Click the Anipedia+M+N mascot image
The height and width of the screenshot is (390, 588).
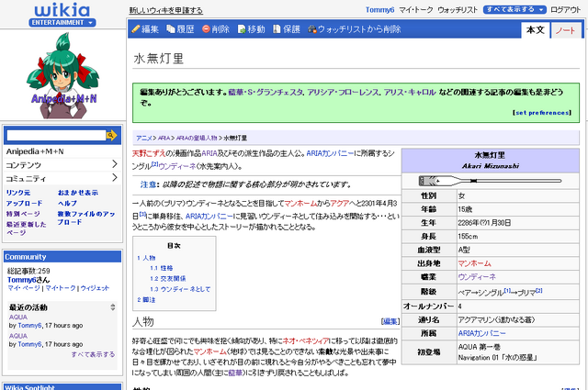pos(62,76)
